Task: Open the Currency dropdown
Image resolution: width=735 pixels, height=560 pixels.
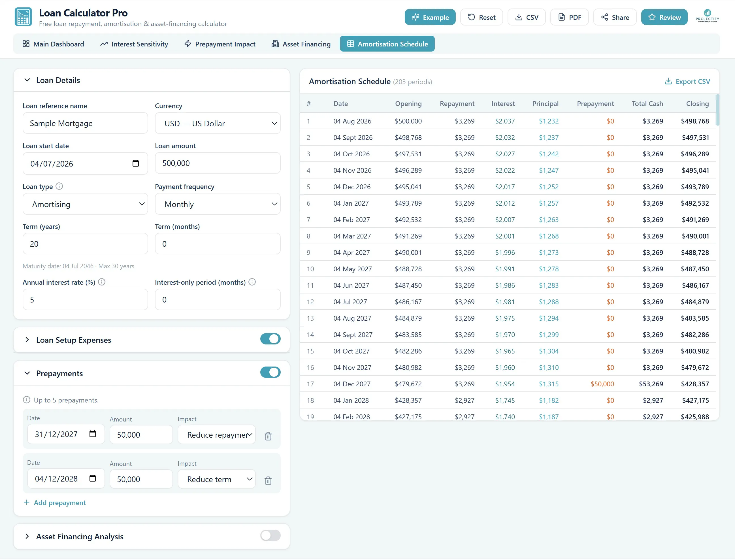Action: [218, 123]
